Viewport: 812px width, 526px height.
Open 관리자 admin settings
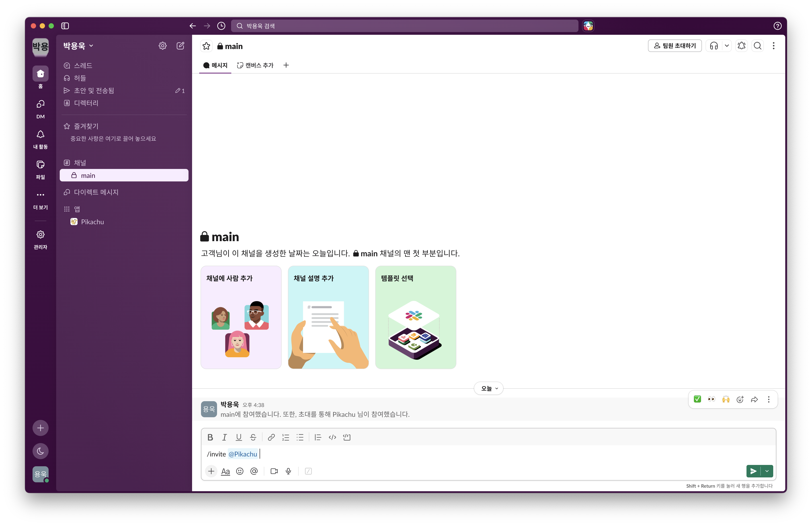[x=41, y=240]
